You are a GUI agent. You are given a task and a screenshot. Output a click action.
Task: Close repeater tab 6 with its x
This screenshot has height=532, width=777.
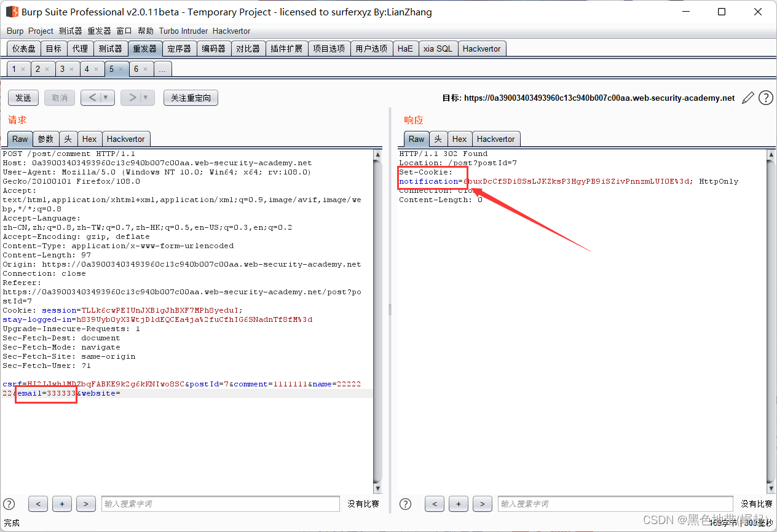[x=145, y=69]
